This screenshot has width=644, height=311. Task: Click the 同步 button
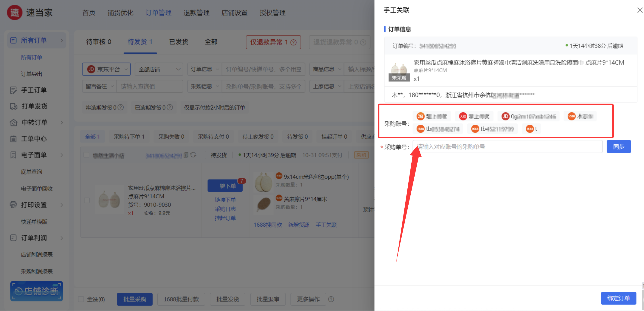619,146
